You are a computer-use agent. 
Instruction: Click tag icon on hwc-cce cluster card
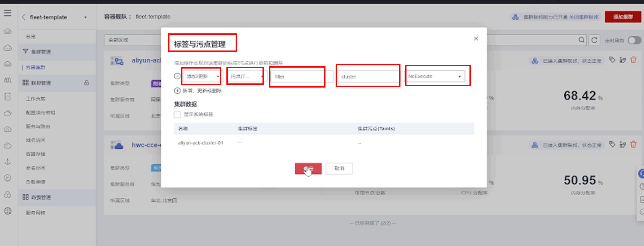pyautogui.click(x=612, y=145)
